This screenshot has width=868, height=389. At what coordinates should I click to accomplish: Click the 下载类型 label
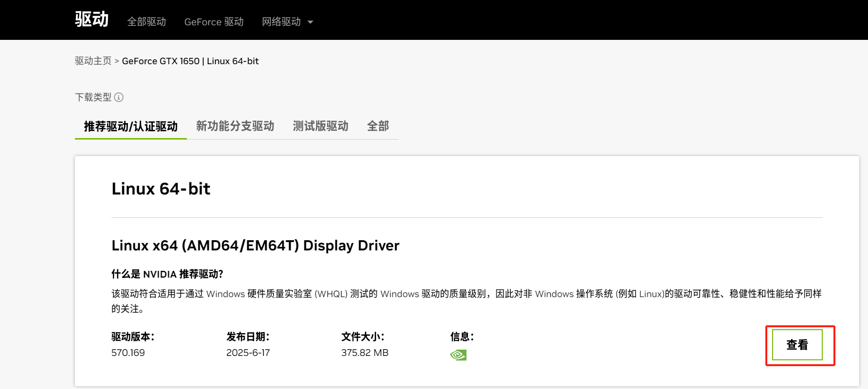[x=93, y=97]
